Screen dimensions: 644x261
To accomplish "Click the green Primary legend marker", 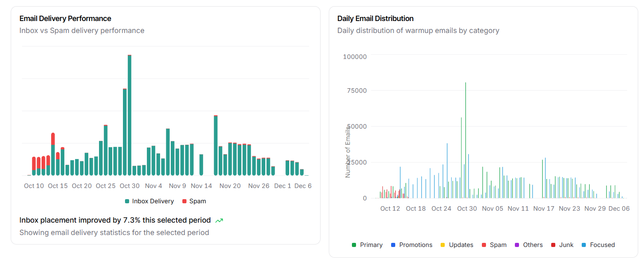I will 354,245.
